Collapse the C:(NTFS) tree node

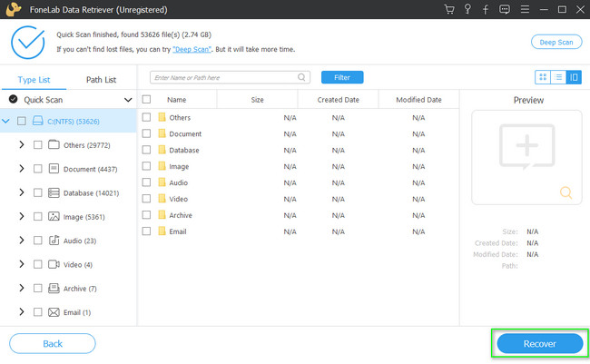5,121
